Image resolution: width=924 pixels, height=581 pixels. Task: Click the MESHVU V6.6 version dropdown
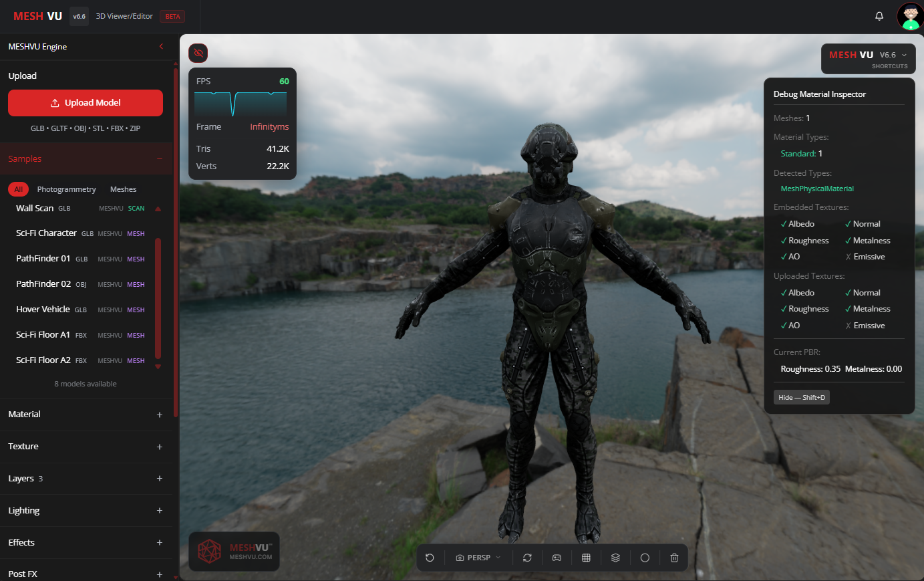coord(868,55)
